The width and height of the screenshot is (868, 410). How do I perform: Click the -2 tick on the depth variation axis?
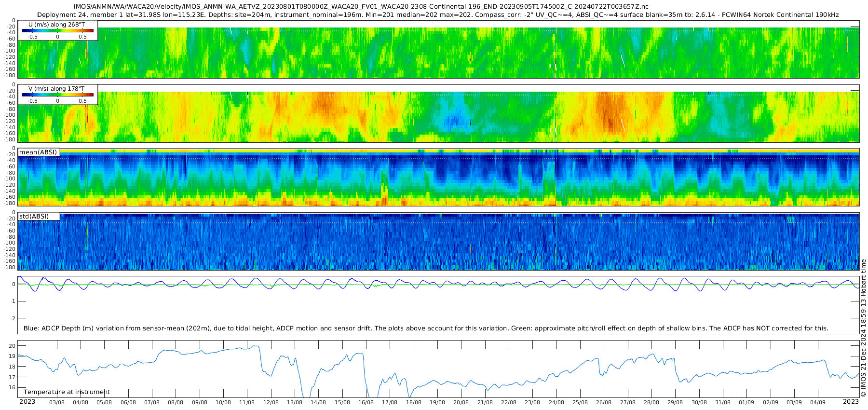coord(13,319)
